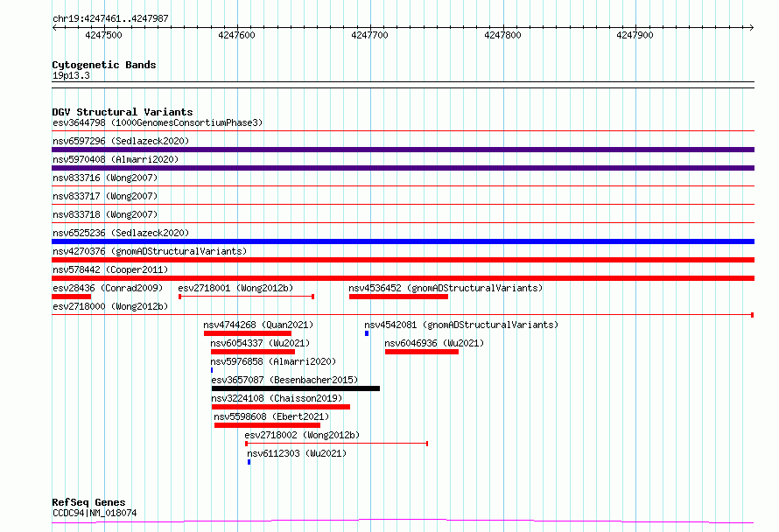This screenshot has width=779, height=532.
Task: Click the red bar under nsv4744268
Action: pyautogui.click(x=248, y=333)
